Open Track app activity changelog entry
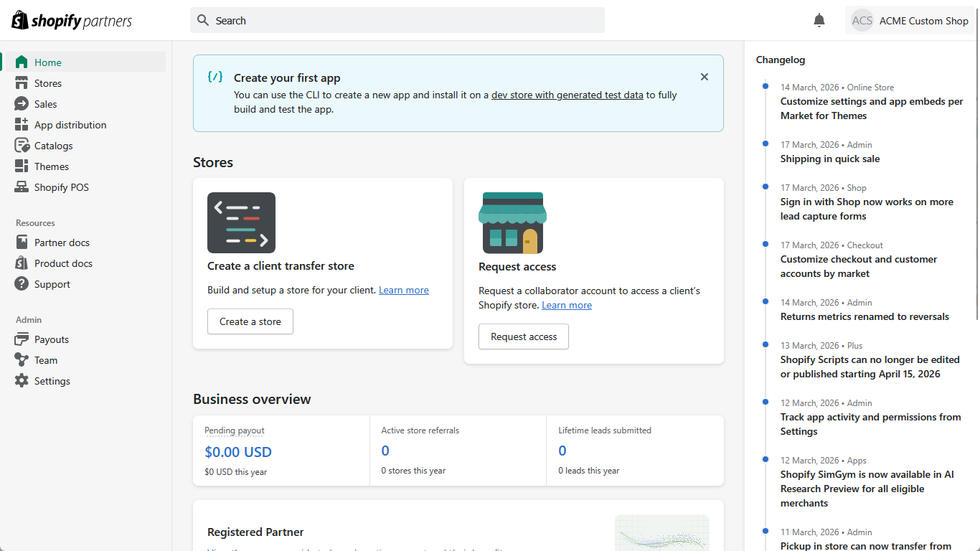The image size is (980, 551). click(x=871, y=424)
